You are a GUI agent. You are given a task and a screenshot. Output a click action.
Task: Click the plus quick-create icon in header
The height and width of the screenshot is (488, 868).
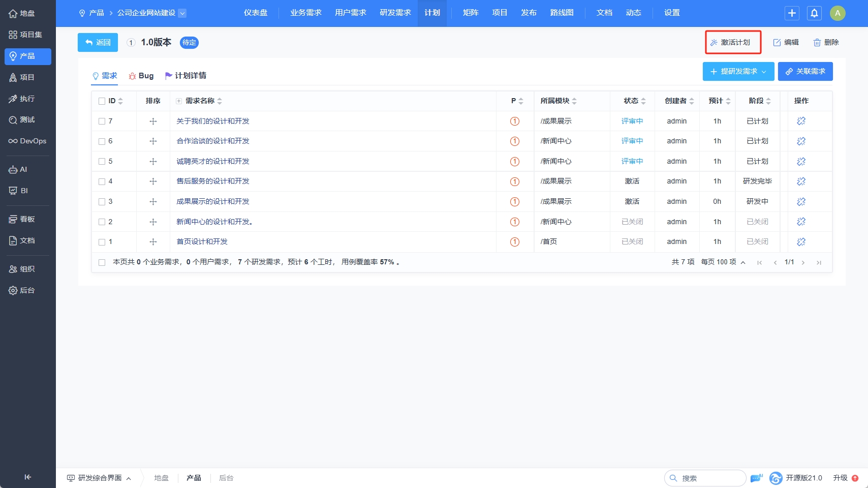pyautogui.click(x=792, y=13)
